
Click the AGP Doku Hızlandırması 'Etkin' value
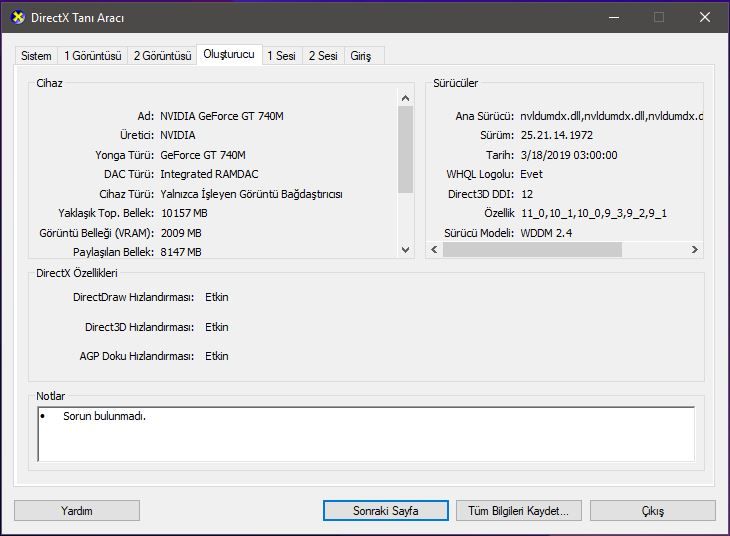point(216,356)
